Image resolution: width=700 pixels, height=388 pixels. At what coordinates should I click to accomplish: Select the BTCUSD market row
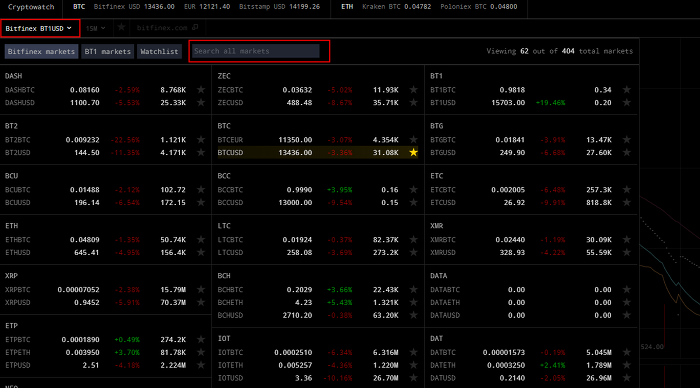pos(318,152)
